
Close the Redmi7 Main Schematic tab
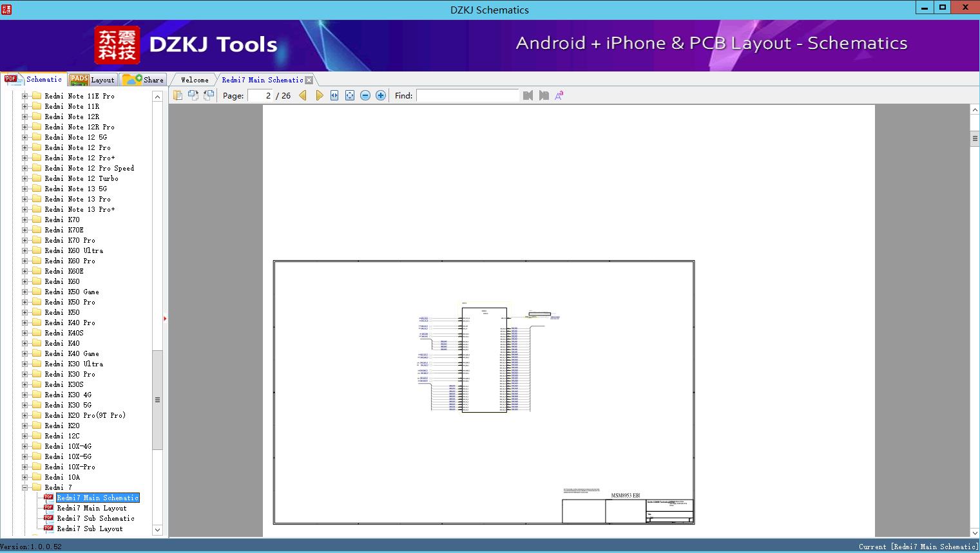pos(309,80)
